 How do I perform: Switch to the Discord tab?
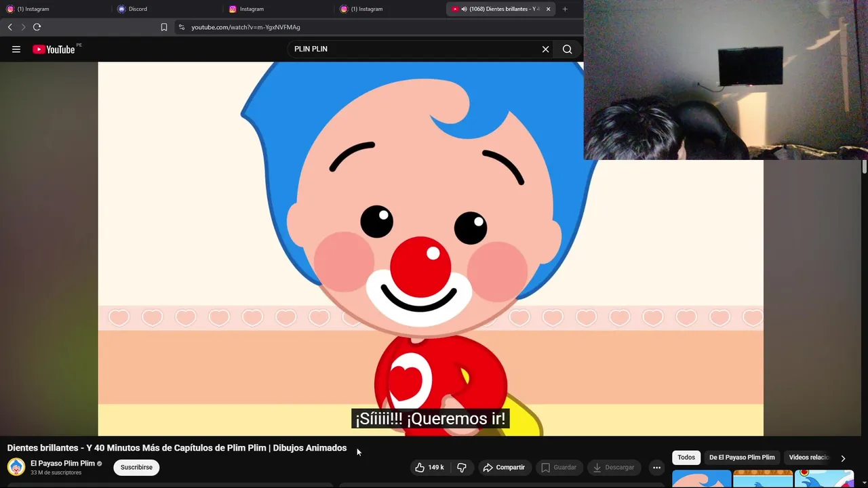point(167,9)
